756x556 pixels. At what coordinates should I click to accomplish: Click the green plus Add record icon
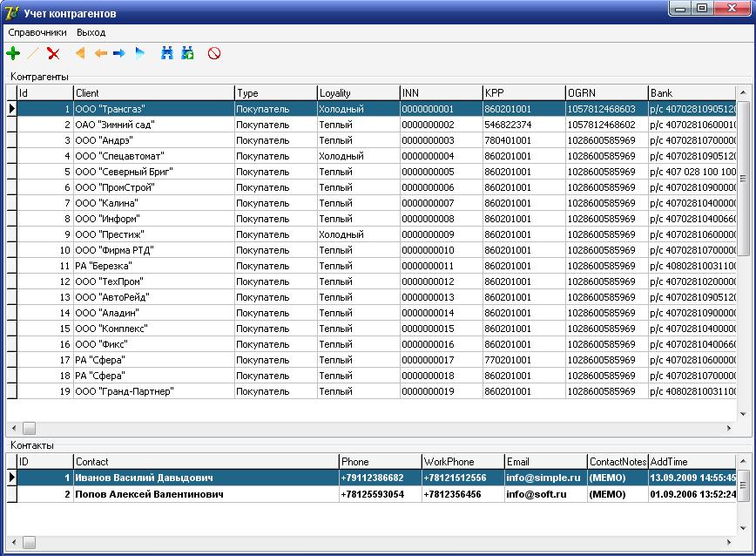(13, 53)
